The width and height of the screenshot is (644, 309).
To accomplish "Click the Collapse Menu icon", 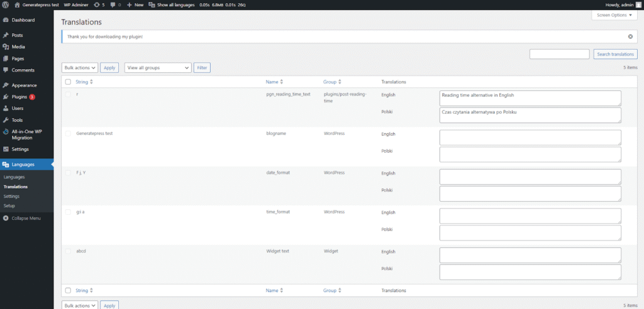I will point(6,218).
